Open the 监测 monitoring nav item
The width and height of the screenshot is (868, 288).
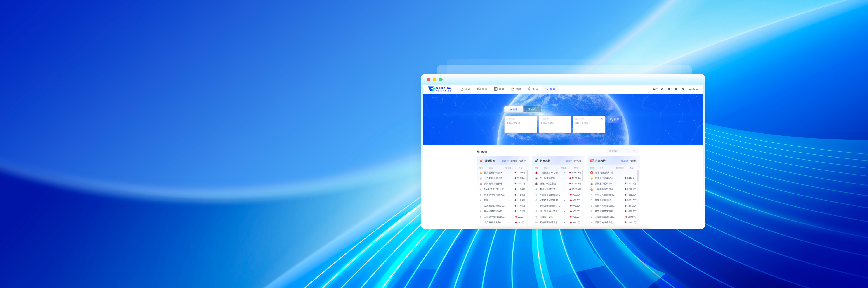click(482, 89)
